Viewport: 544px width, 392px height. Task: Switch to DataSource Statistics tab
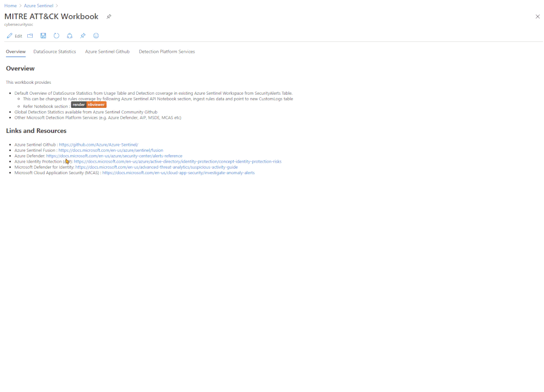point(54,52)
